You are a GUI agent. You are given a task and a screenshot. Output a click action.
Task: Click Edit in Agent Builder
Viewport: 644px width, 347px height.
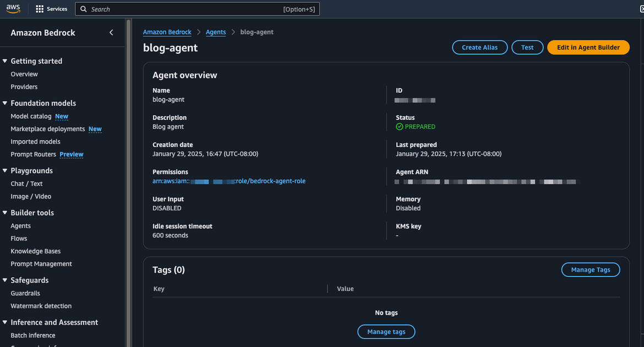(x=588, y=48)
